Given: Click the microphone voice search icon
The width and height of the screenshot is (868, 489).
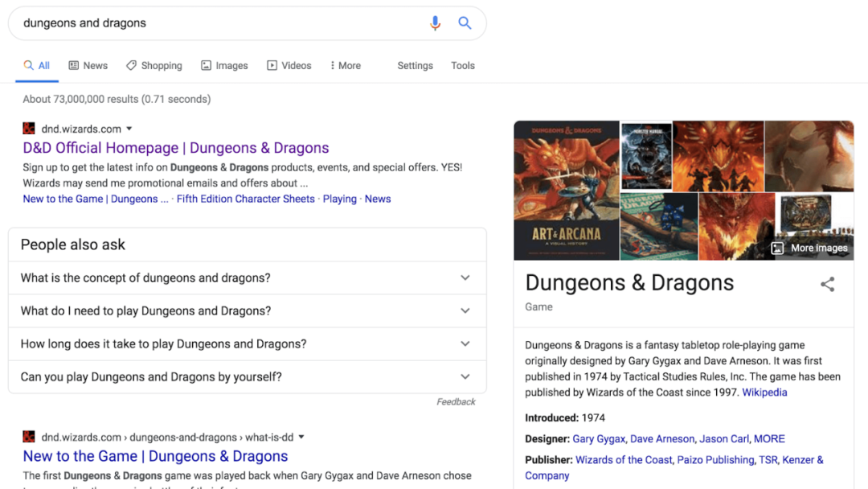Looking at the screenshot, I should click(x=435, y=23).
